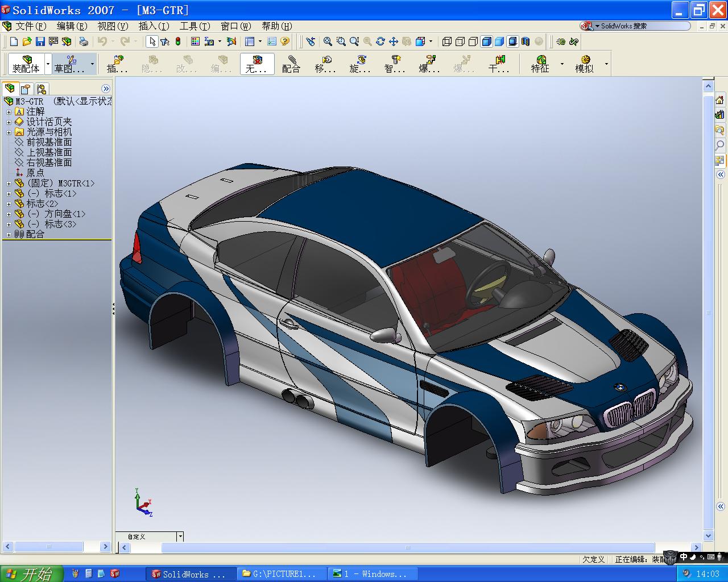Choose the Select arrow cursor tool

pyautogui.click(x=152, y=41)
